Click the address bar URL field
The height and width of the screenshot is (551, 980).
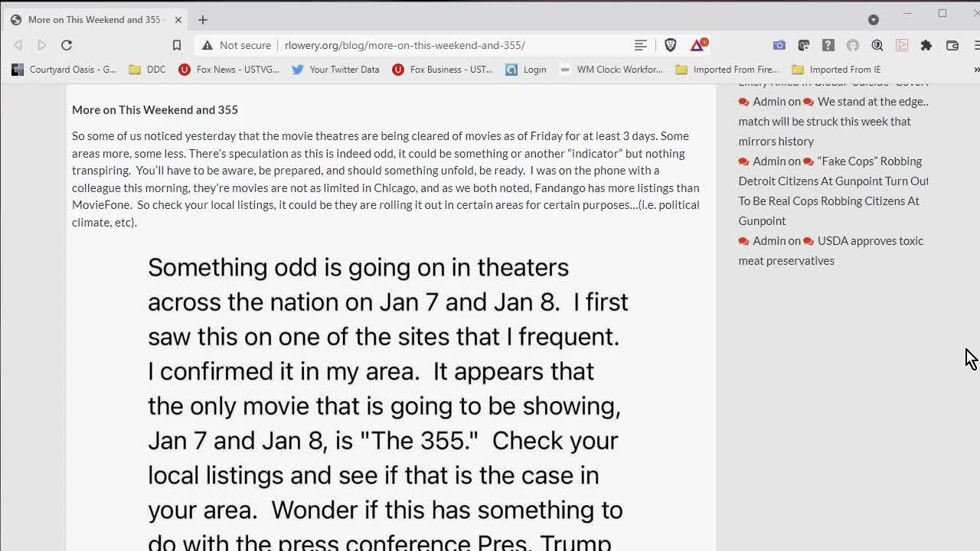click(x=404, y=45)
